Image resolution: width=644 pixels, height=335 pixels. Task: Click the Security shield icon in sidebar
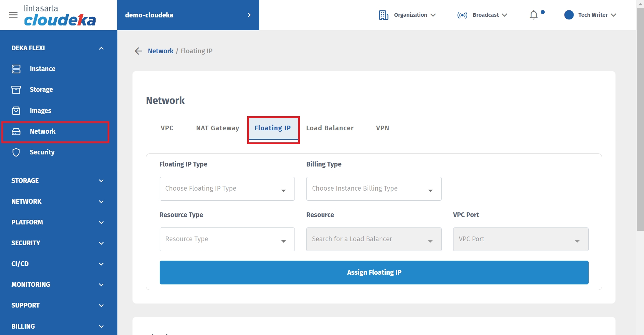click(16, 152)
